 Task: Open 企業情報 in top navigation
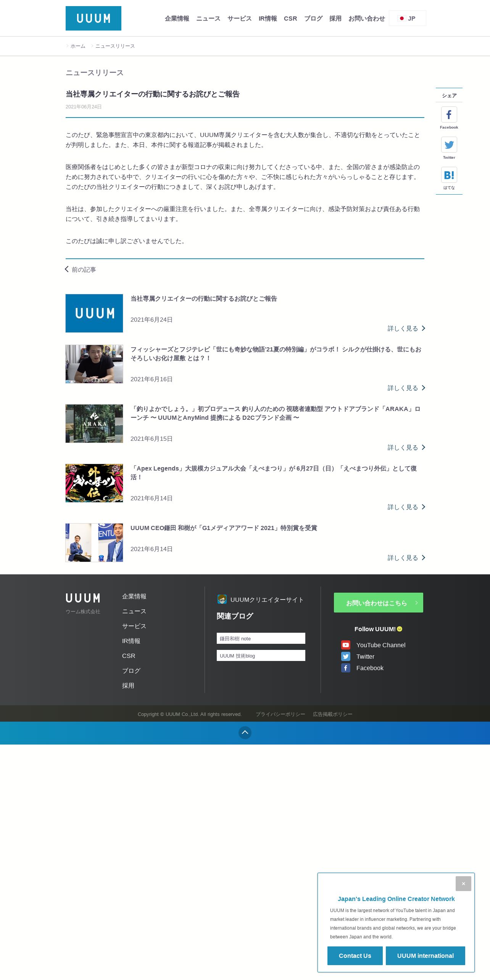coord(177,18)
